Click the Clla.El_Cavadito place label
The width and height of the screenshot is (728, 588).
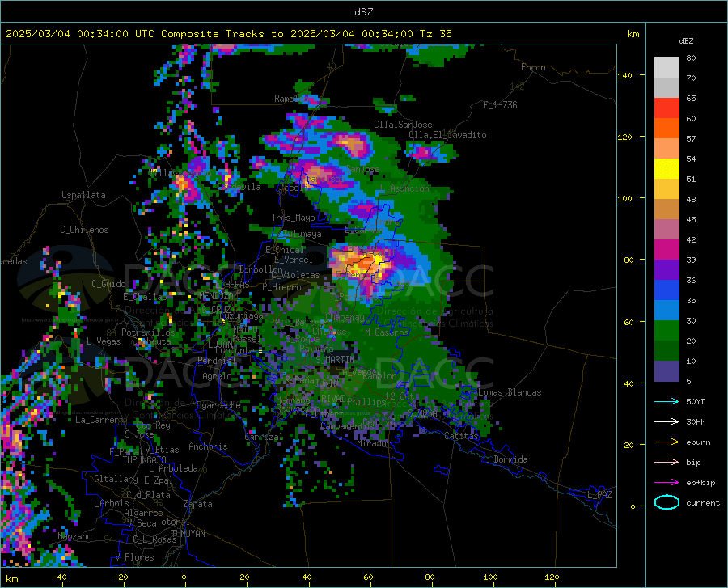447,135
